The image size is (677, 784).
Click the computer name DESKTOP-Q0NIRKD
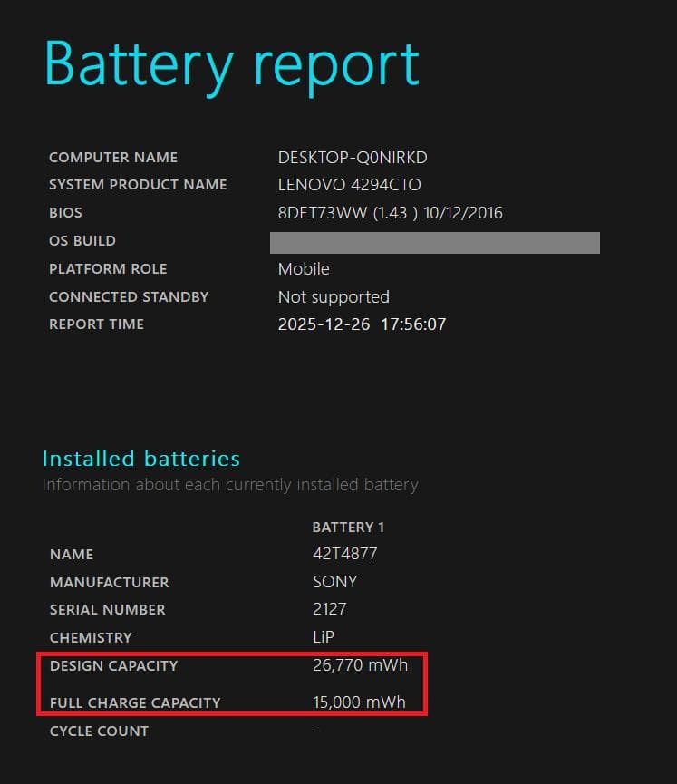(353, 158)
